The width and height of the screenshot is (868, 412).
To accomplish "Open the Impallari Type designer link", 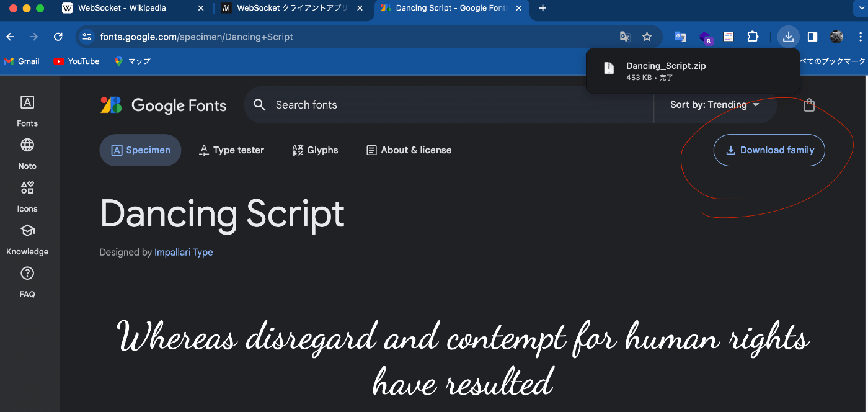I will [x=184, y=253].
